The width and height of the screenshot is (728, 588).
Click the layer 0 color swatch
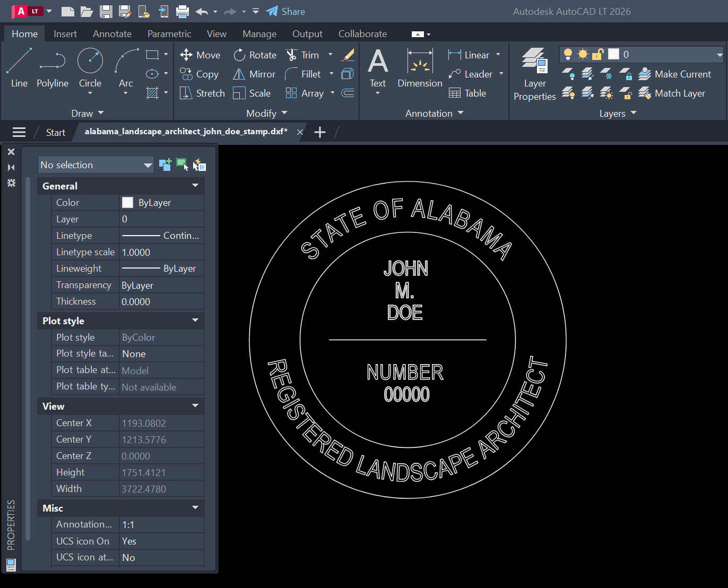click(614, 54)
